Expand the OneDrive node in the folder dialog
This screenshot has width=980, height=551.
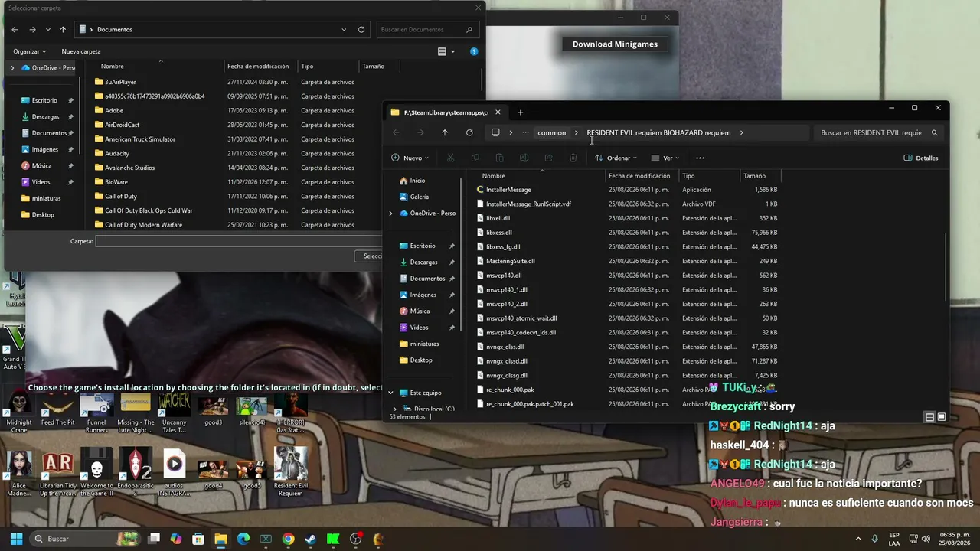12,67
